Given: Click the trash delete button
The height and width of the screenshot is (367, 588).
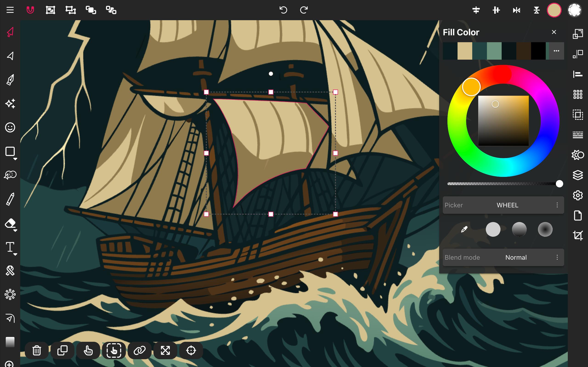Looking at the screenshot, I should [37, 350].
